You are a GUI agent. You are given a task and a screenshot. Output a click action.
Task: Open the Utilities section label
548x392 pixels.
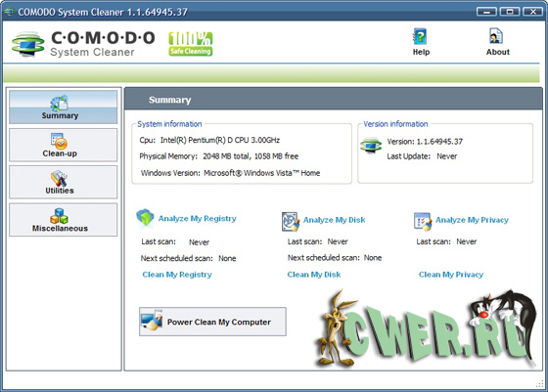pyautogui.click(x=60, y=191)
